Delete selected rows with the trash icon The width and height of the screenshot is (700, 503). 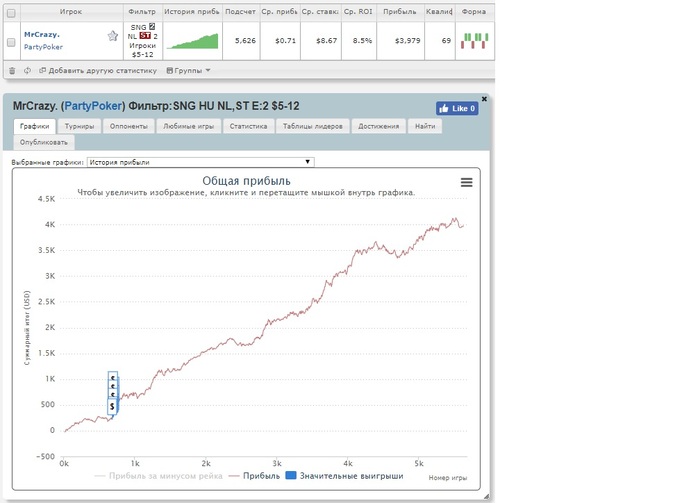(12, 71)
